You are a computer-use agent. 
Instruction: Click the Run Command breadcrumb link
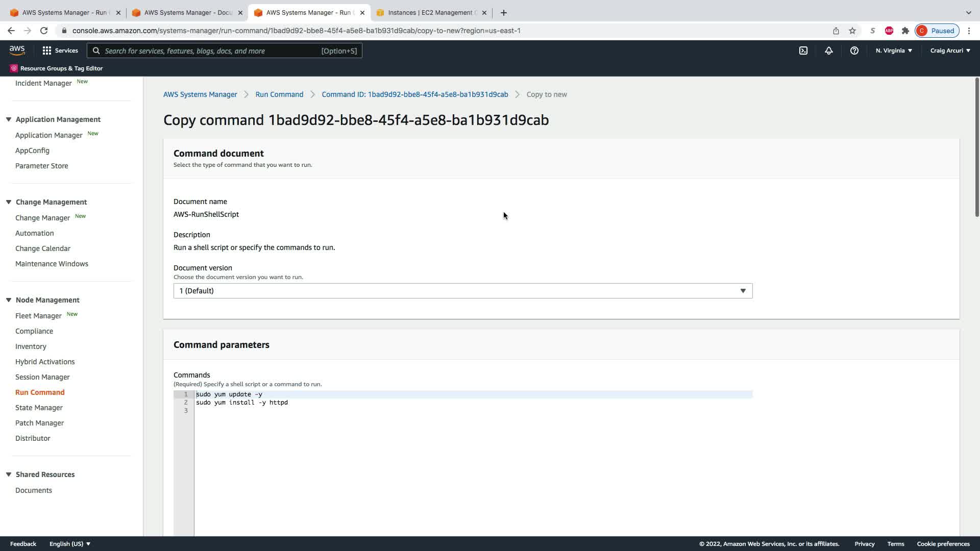279,94
